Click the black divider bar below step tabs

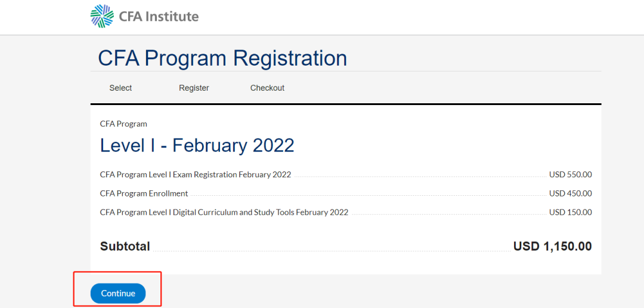pos(346,104)
